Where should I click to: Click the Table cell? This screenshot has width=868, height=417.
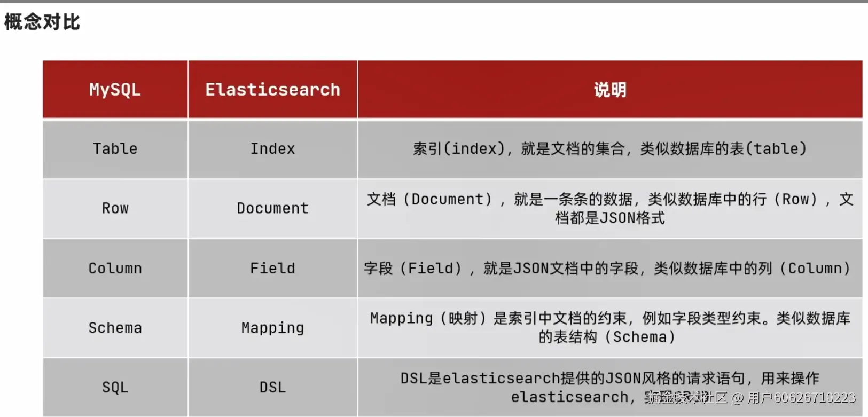pyautogui.click(x=115, y=149)
